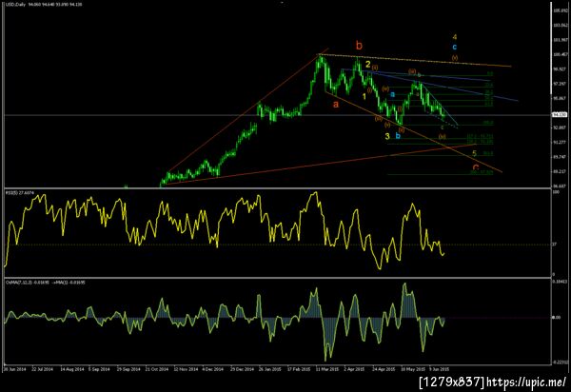The height and width of the screenshot is (392, 571).
Task: Click the RSI level label "37" on right scale
Action: coord(554,245)
